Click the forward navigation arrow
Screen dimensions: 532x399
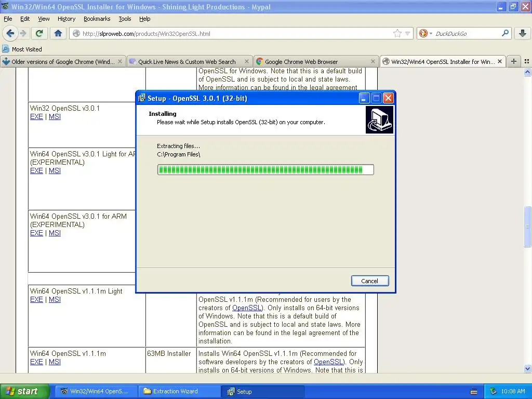[x=23, y=33]
